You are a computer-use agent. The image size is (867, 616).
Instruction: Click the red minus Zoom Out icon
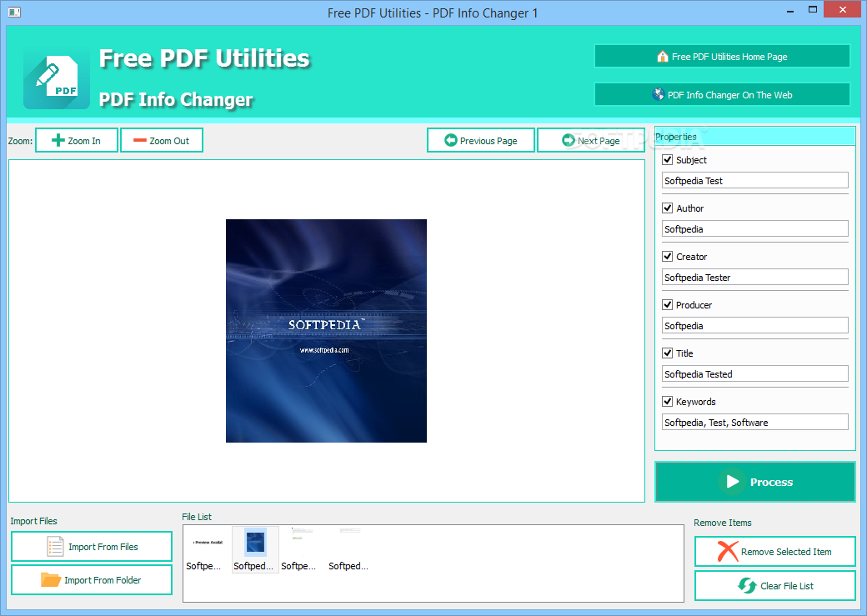[x=140, y=140]
